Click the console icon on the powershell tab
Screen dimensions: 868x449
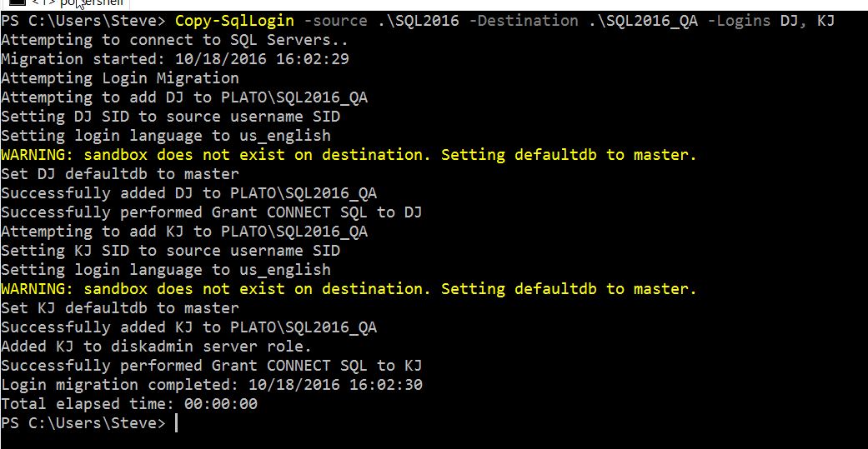(x=17, y=2)
